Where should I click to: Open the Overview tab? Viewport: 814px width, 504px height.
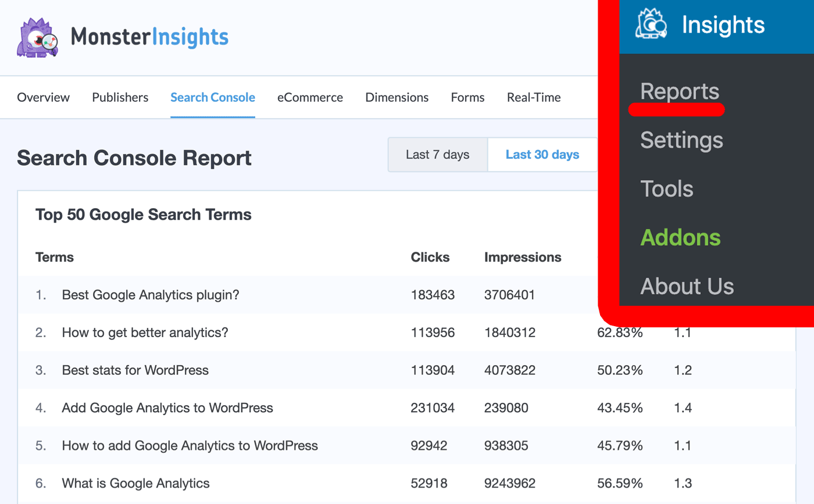tap(44, 98)
